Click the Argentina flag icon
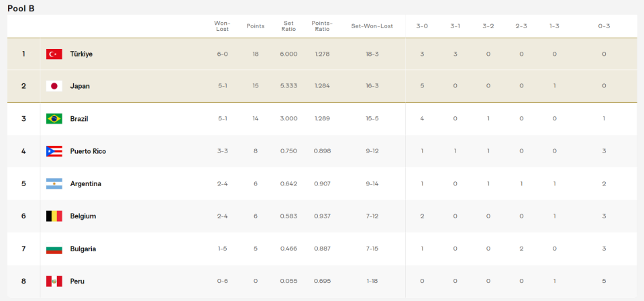This screenshot has height=301, width=644. coord(54,183)
